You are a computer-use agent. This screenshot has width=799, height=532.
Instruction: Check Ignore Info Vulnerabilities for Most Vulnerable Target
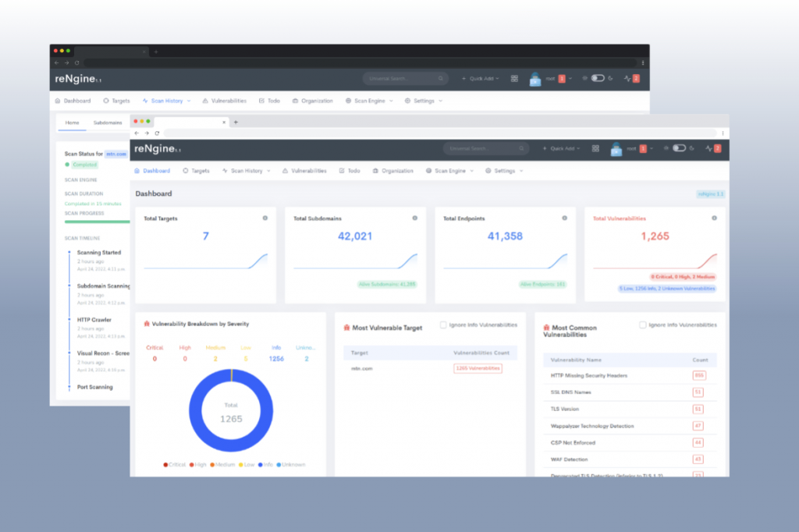(x=443, y=325)
